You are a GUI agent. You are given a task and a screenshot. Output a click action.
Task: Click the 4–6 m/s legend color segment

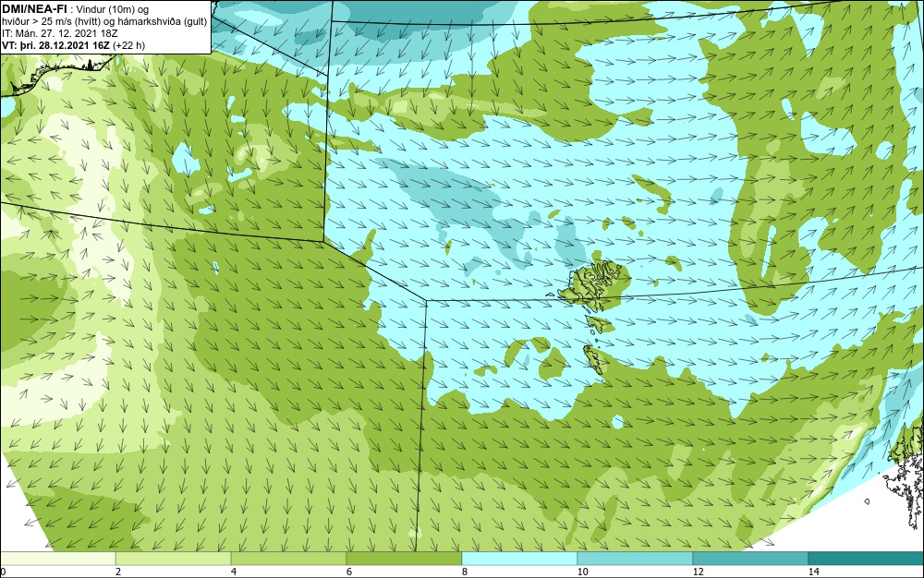tap(288, 559)
